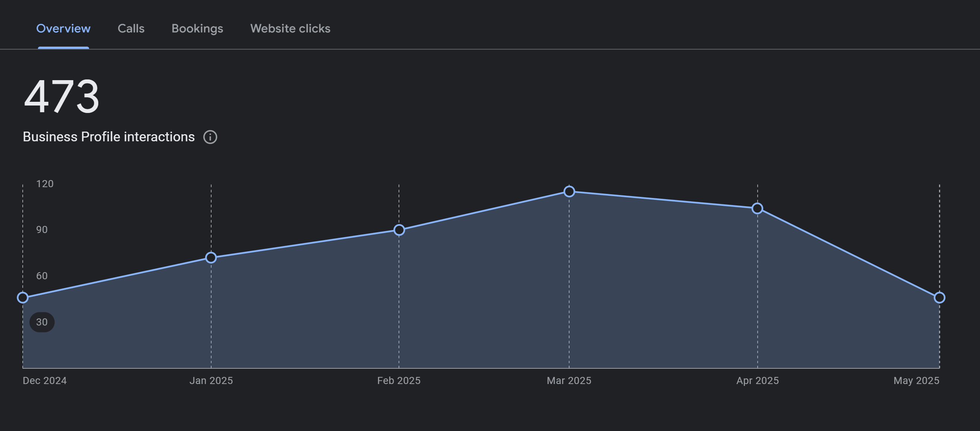Select the Jan 2025 data point

pyautogui.click(x=211, y=258)
